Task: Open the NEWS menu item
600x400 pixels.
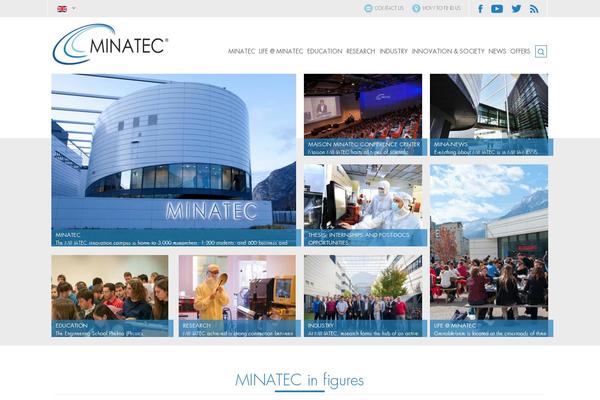Action: [x=497, y=51]
